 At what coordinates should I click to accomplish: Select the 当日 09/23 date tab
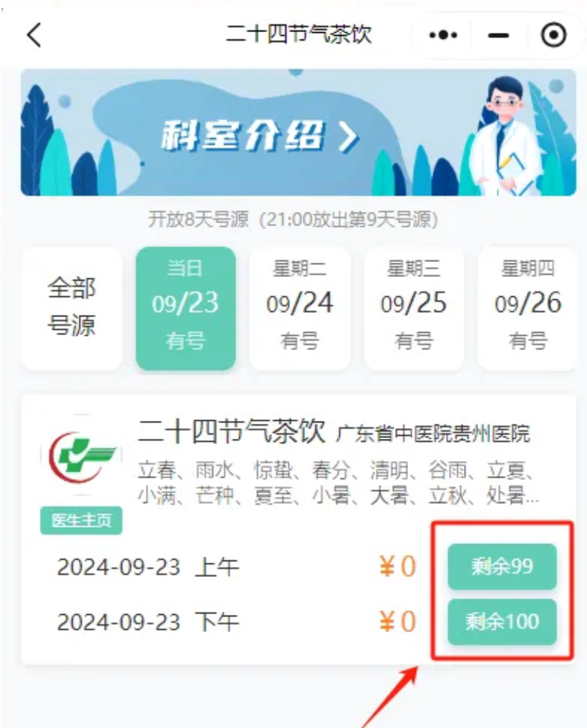185,309
